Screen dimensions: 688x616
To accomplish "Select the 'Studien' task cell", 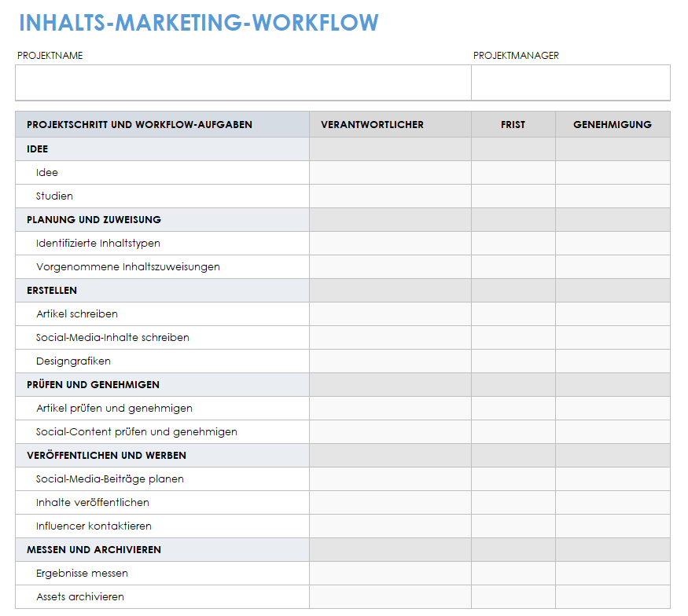I will pos(162,196).
